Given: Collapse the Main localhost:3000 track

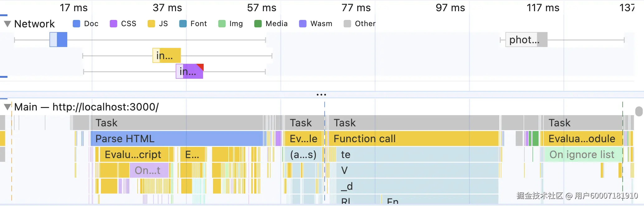Looking at the screenshot, I should (x=7, y=107).
